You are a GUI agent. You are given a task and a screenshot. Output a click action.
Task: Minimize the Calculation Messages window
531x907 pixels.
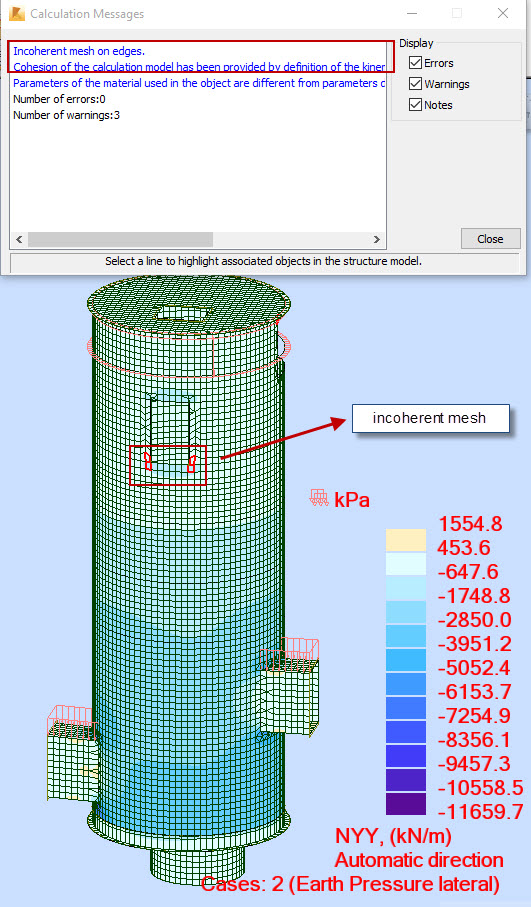(x=412, y=13)
